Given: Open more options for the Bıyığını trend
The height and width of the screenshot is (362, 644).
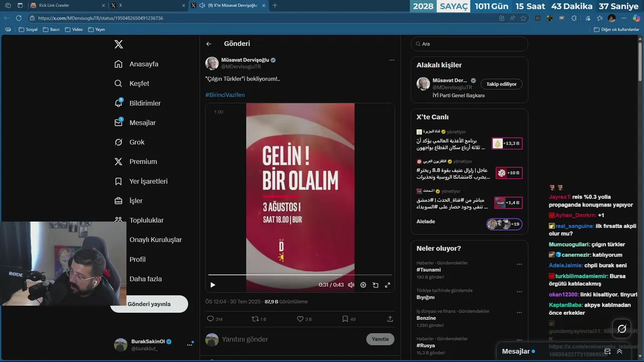Looking at the screenshot, I should (x=519, y=291).
